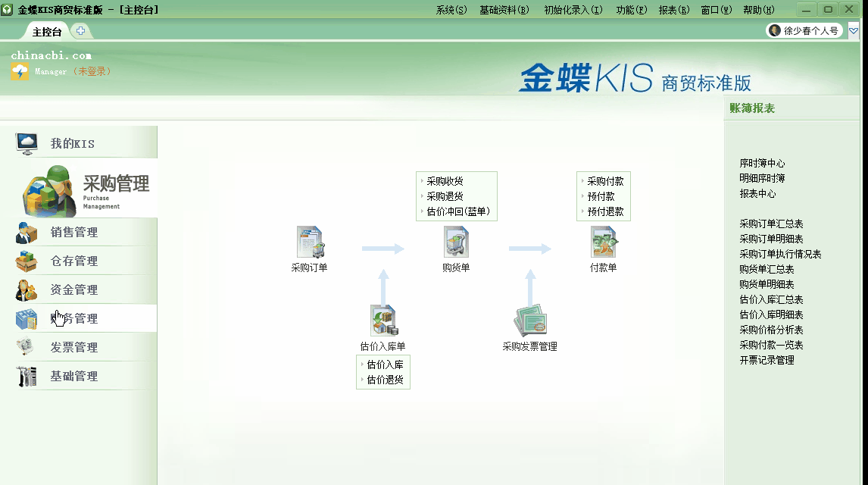Click the 估价入库单 icon

tap(382, 318)
